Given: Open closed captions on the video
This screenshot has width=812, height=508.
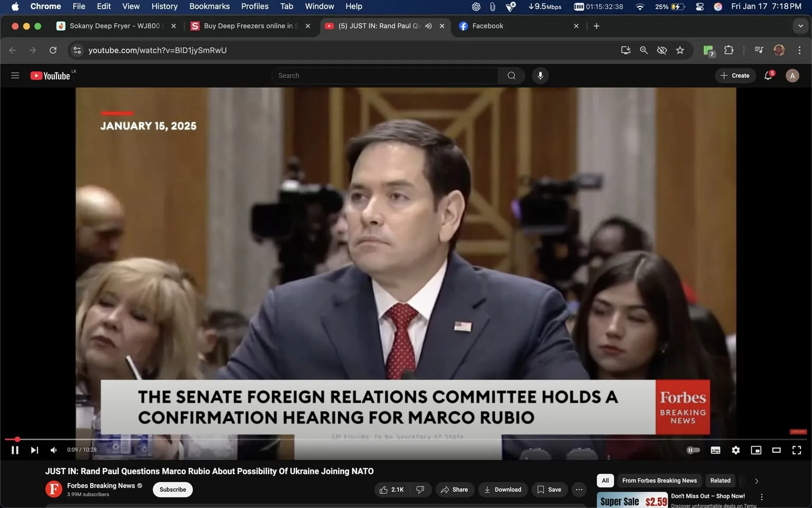Looking at the screenshot, I should (715, 450).
